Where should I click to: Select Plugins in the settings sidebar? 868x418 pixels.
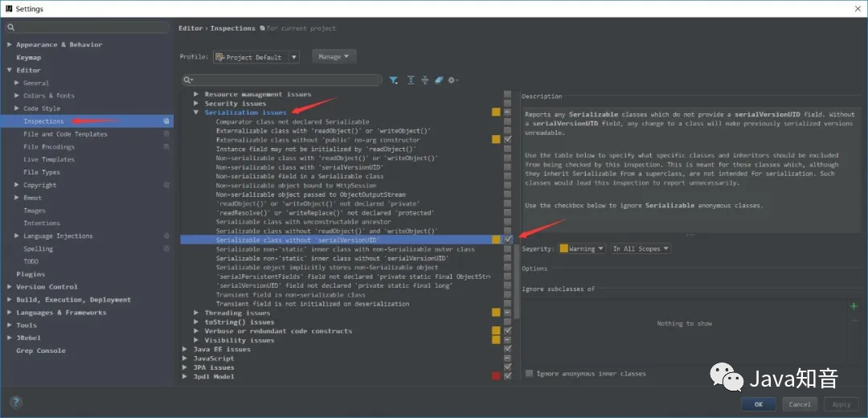31,274
